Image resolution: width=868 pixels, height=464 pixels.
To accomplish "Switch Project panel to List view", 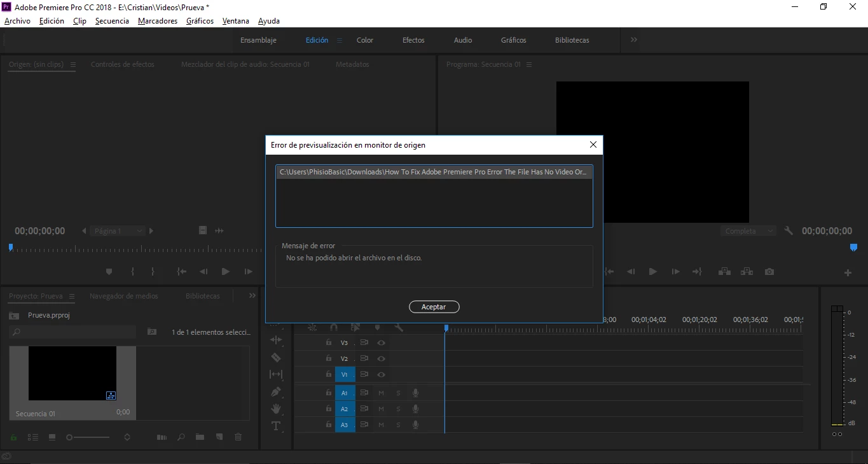I will [x=33, y=437].
